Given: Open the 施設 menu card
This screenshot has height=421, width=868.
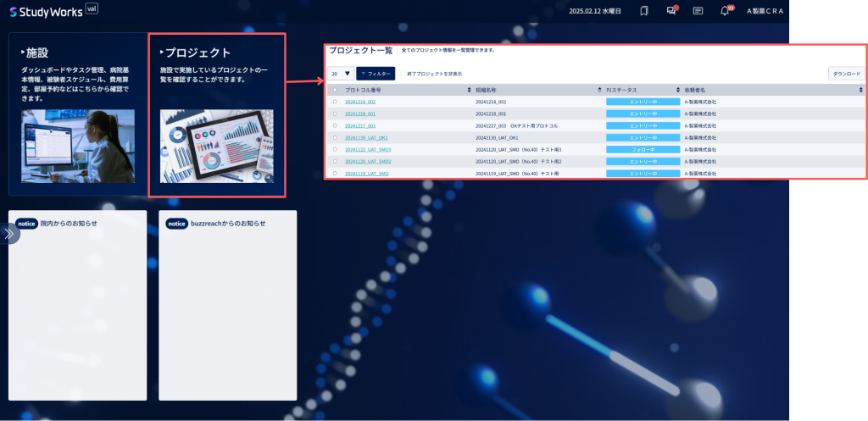Looking at the screenshot, I should click(x=78, y=114).
